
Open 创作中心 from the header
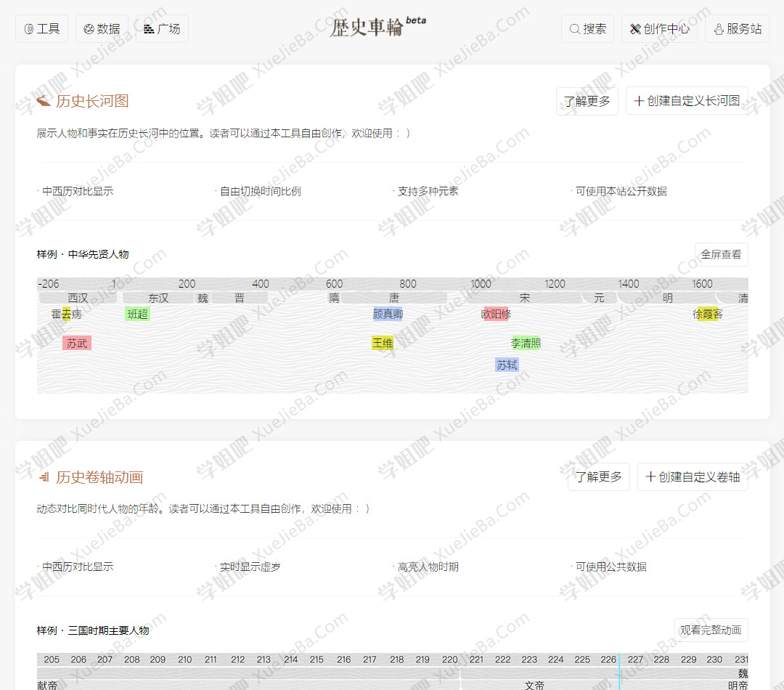pyautogui.click(x=659, y=29)
